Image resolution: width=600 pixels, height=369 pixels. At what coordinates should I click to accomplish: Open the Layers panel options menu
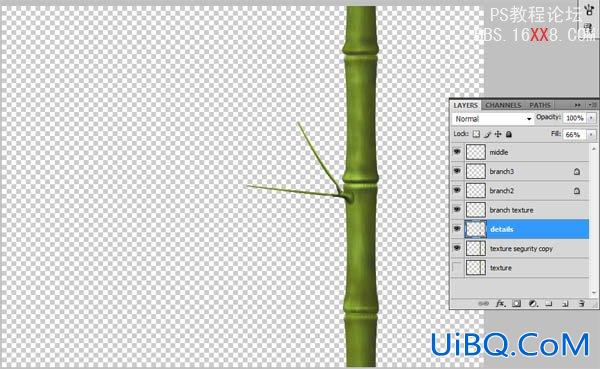(x=592, y=105)
